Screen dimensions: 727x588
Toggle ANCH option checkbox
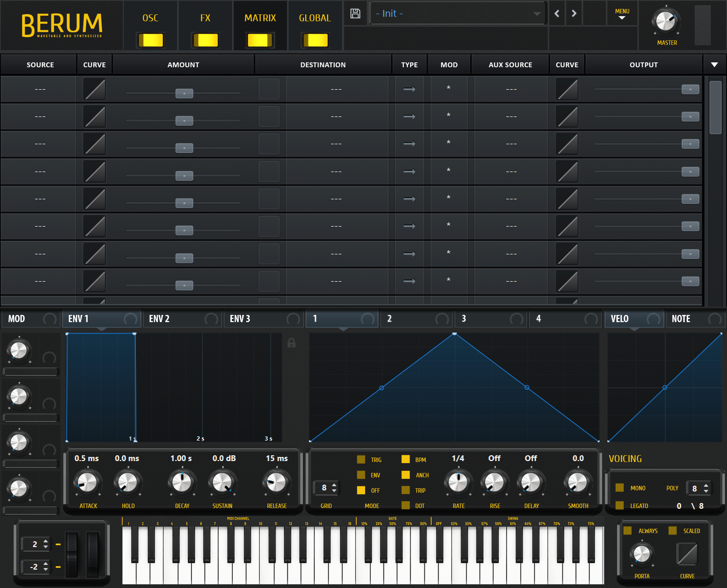point(405,475)
